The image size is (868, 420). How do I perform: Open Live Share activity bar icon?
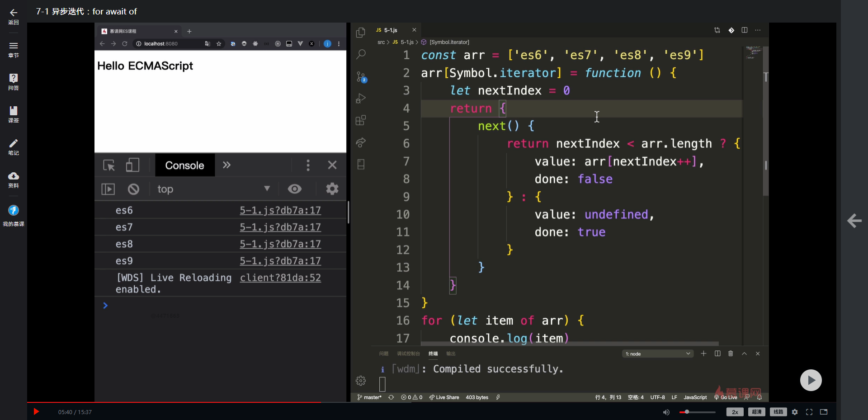tap(361, 142)
